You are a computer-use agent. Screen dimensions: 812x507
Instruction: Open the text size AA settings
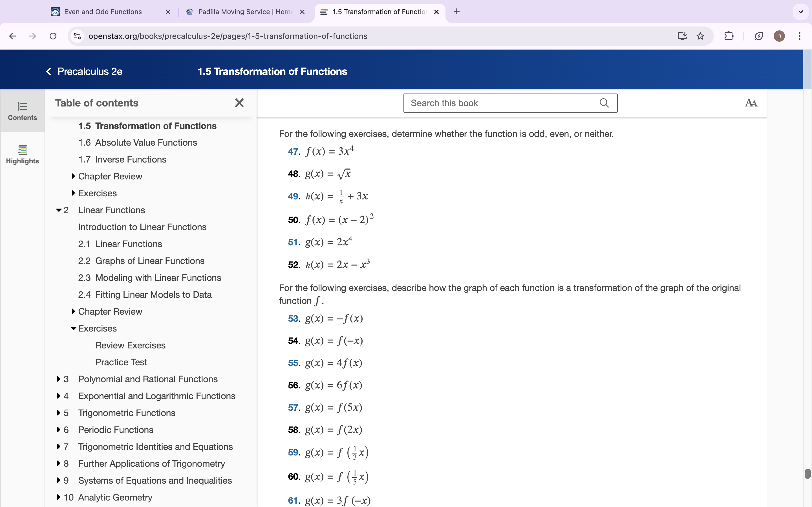coord(751,103)
